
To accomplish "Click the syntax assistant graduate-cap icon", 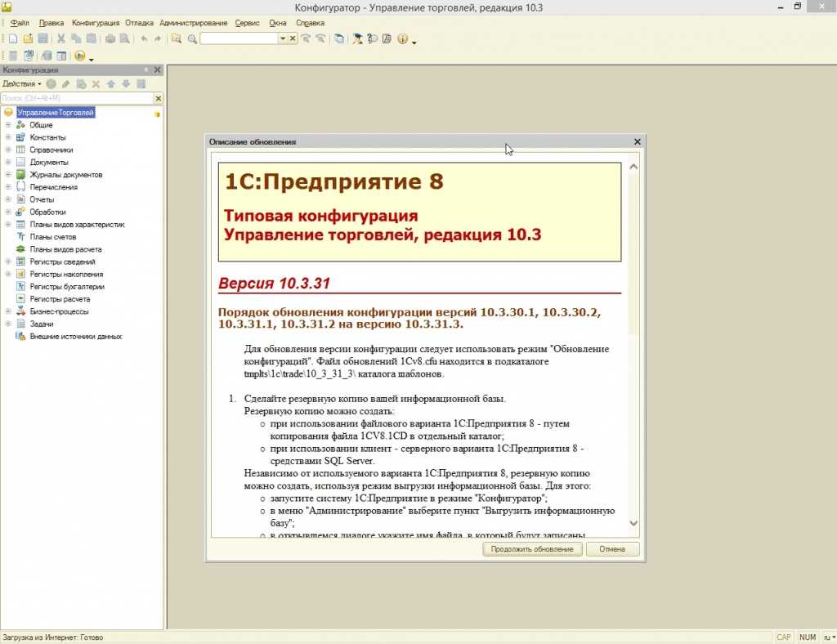I will 357,38.
